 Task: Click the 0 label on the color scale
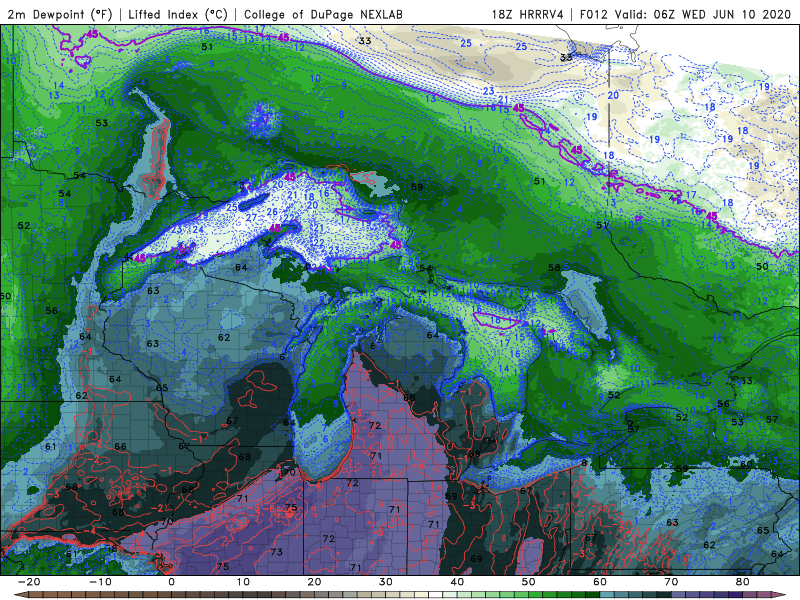(171, 582)
